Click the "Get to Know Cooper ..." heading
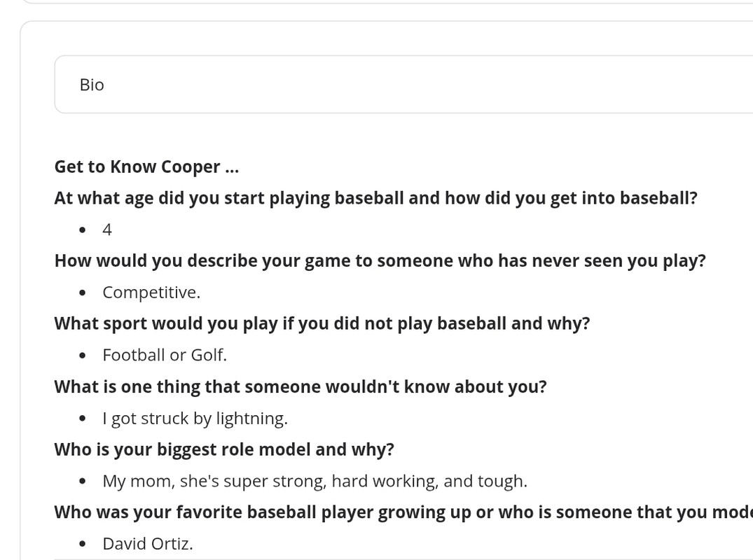 pyautogui.click(x=146, y=167)
